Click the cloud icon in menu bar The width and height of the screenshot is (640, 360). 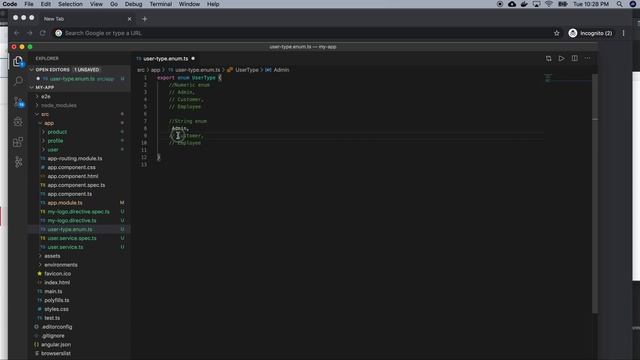512,4
